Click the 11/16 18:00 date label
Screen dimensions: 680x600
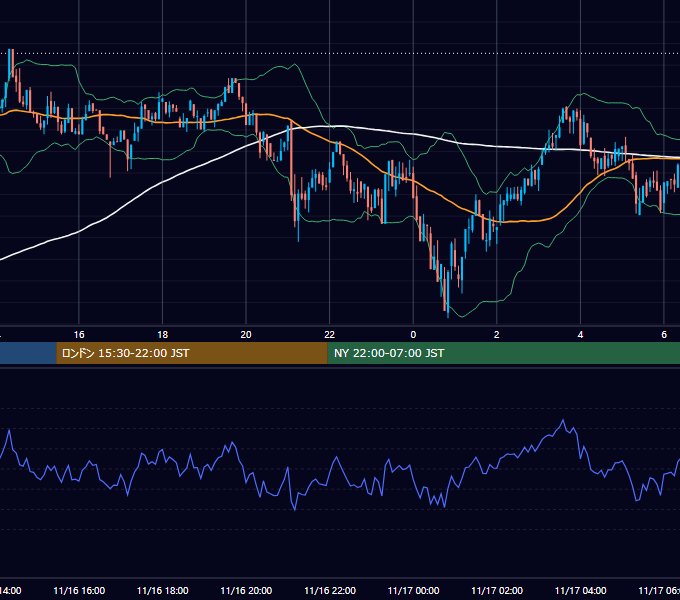(x=163, y=591)
